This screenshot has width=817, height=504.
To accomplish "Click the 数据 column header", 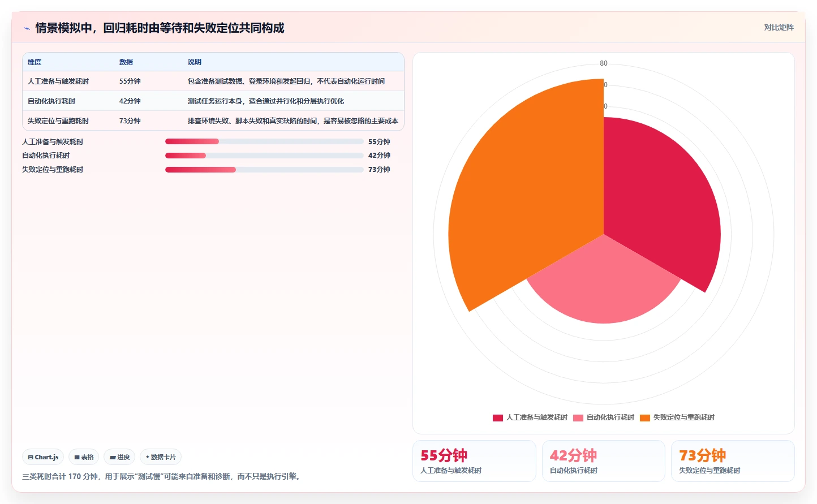I will coord(126,62).
